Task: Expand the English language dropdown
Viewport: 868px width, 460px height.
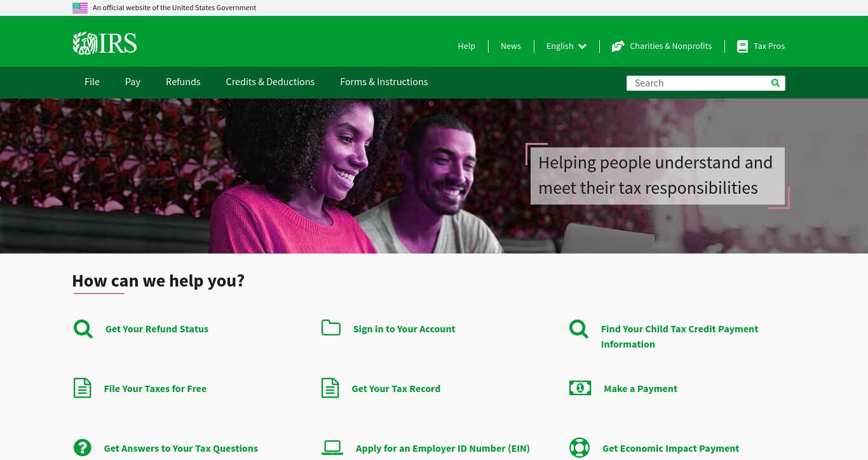Action: 566,46
